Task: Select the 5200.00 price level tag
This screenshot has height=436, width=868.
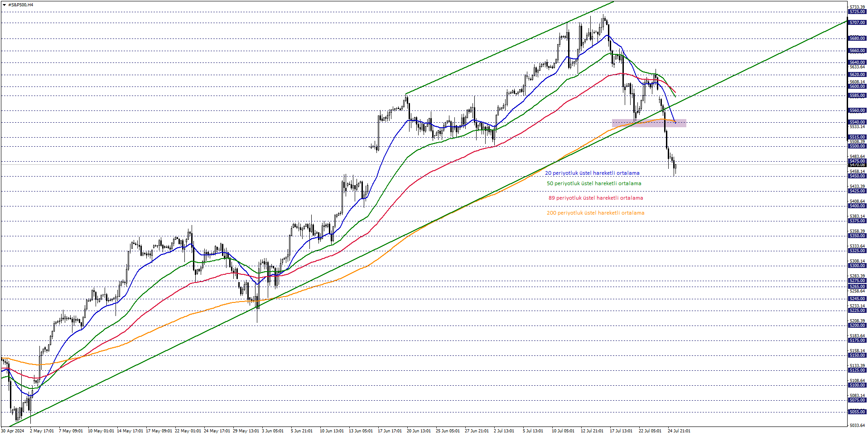Action: pos(857,326)
